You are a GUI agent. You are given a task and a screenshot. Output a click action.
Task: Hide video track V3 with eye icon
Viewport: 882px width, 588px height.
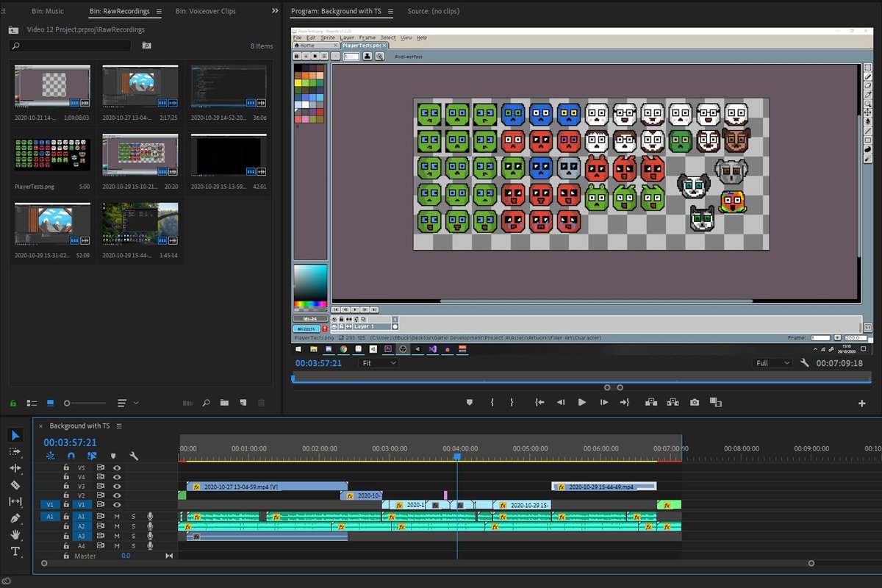coord(117,486)
